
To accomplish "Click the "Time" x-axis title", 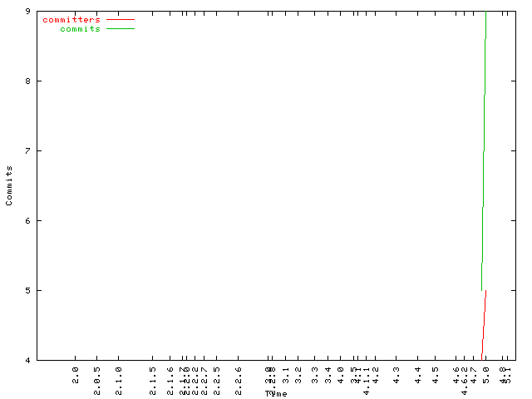I will coord(277,393).
